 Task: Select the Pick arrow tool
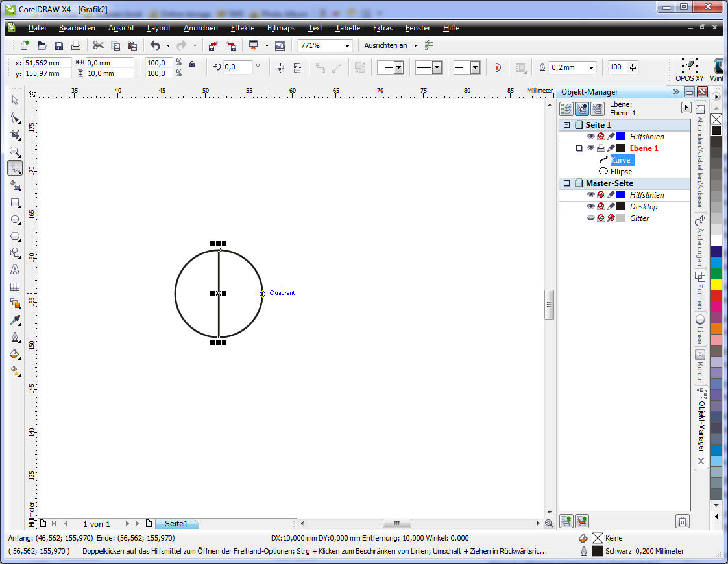pyautogui.click(x=15, y=100)
